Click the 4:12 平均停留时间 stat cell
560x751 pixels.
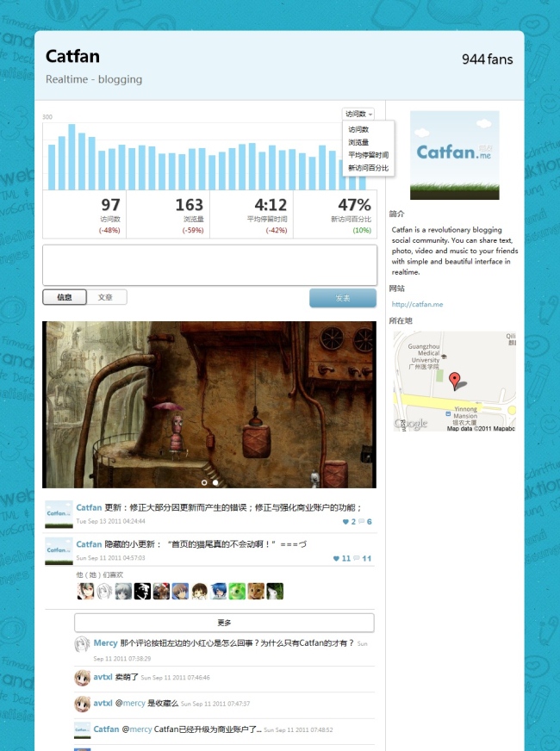(252, 214)
